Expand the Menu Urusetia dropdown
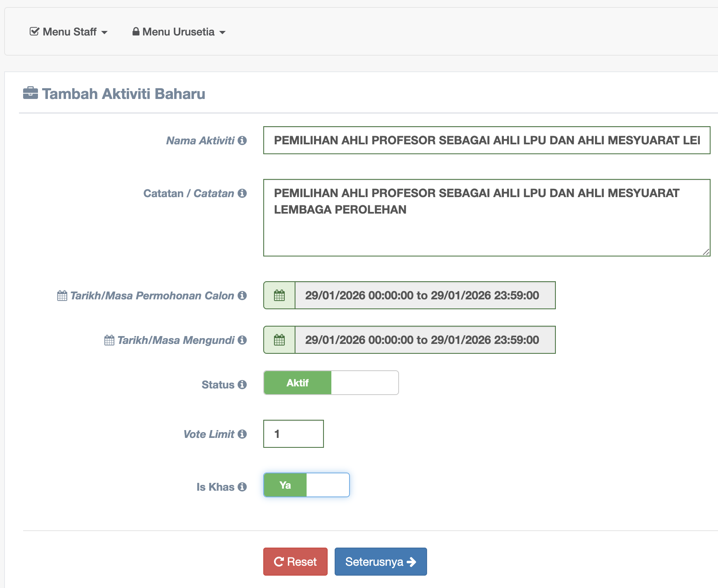This screenshot has width=718, height=588. [179, 32]
